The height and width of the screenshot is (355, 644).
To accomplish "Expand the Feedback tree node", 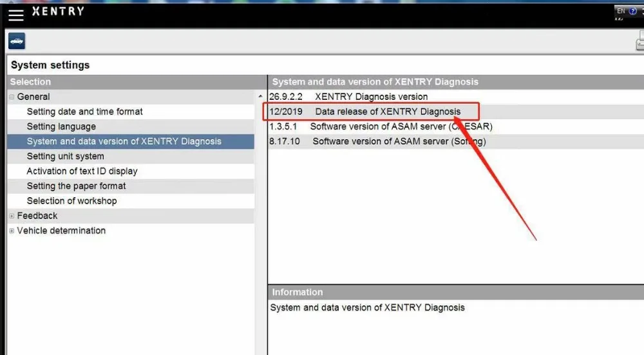I will click(12, 216).
